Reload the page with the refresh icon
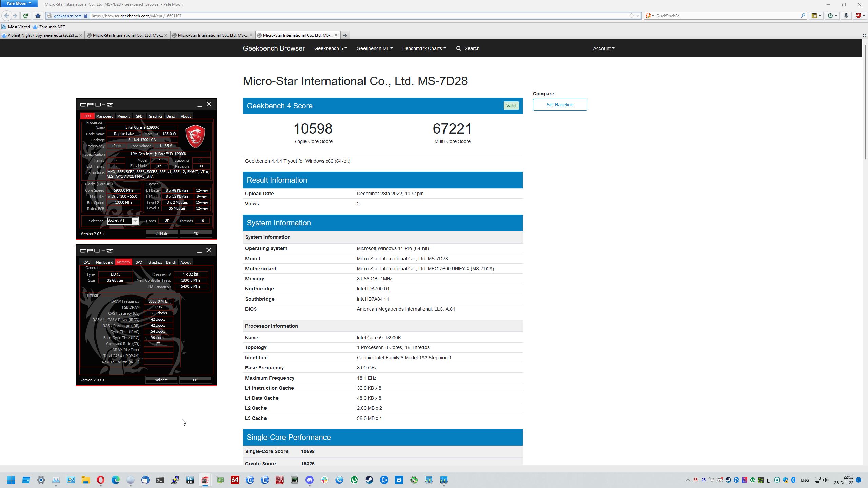 pos(25,16)
